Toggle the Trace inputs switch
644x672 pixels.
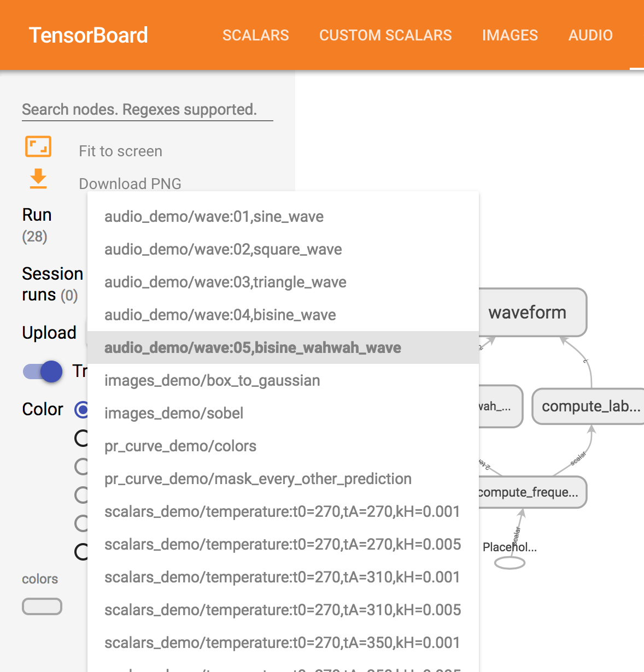(43, 372)
